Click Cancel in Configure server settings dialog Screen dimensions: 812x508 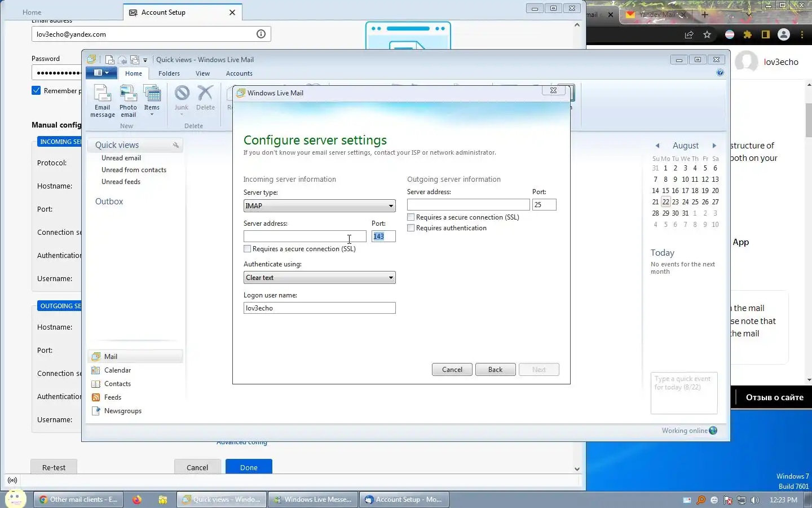click(452, 370)
